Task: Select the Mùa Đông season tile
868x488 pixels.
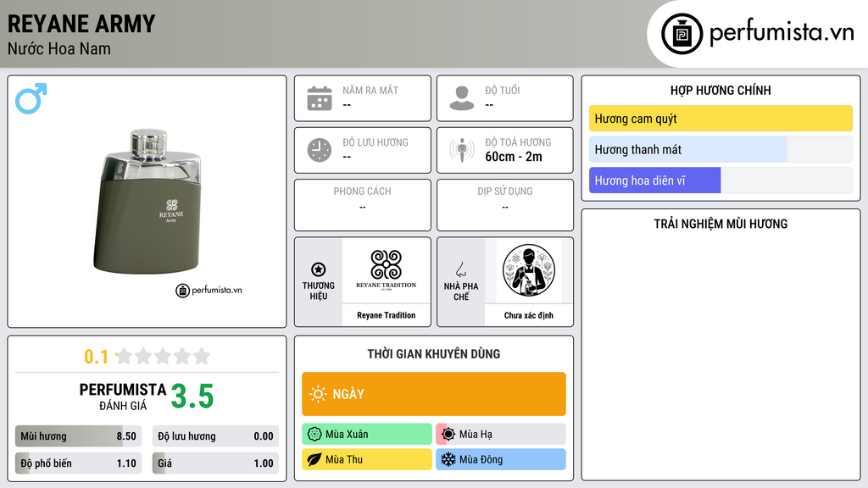Action: (500, 460)
